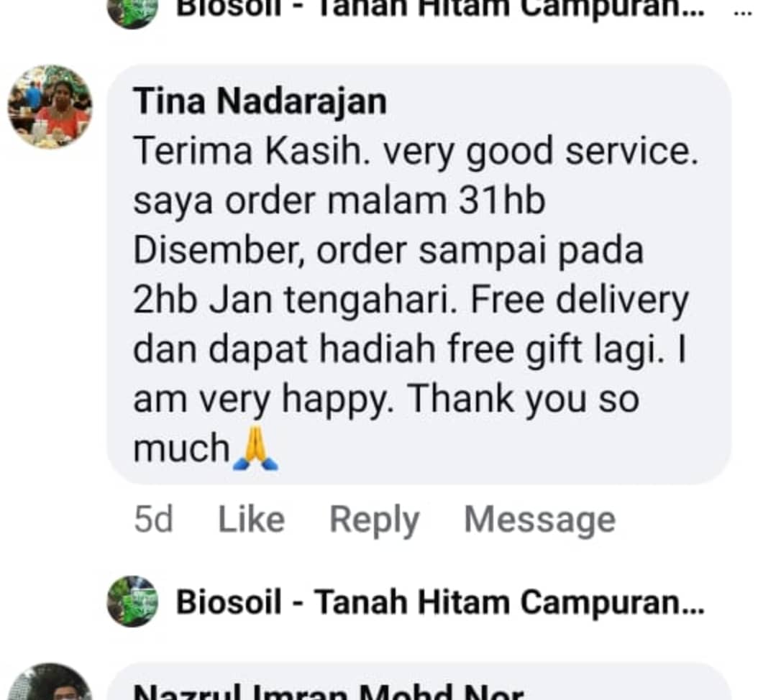
Task: Click the Tina Nadarajan name link
Action: [x=260, y=101]
